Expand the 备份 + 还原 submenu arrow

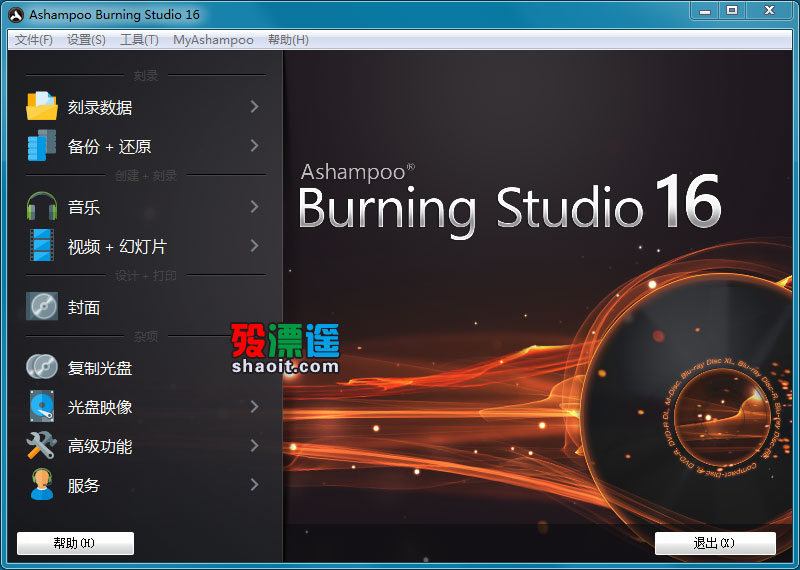pyautogui.click(x=254, y=146)
